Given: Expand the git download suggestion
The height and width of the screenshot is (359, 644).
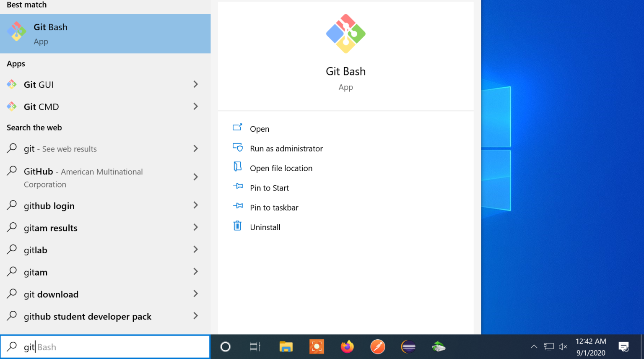Looking at the screenshot, I should tap(195, 294).
